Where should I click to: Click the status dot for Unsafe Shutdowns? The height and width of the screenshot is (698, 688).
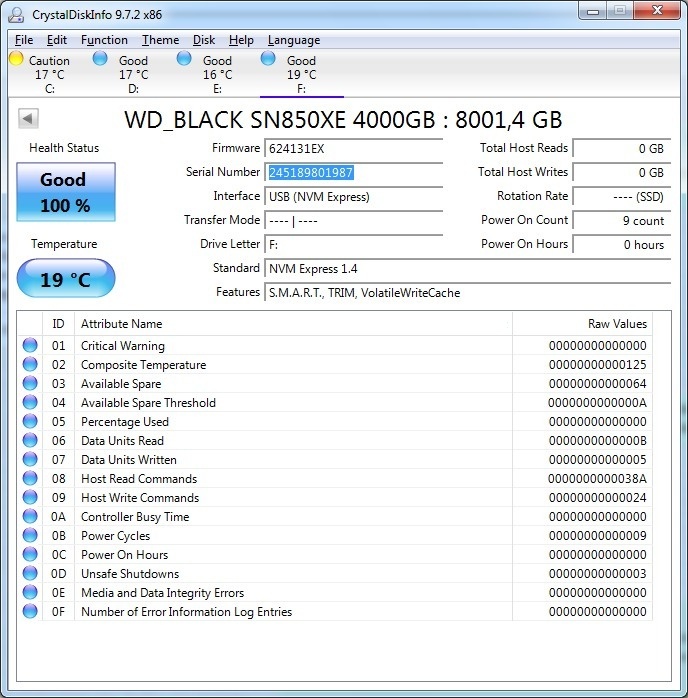pos(30,573)
